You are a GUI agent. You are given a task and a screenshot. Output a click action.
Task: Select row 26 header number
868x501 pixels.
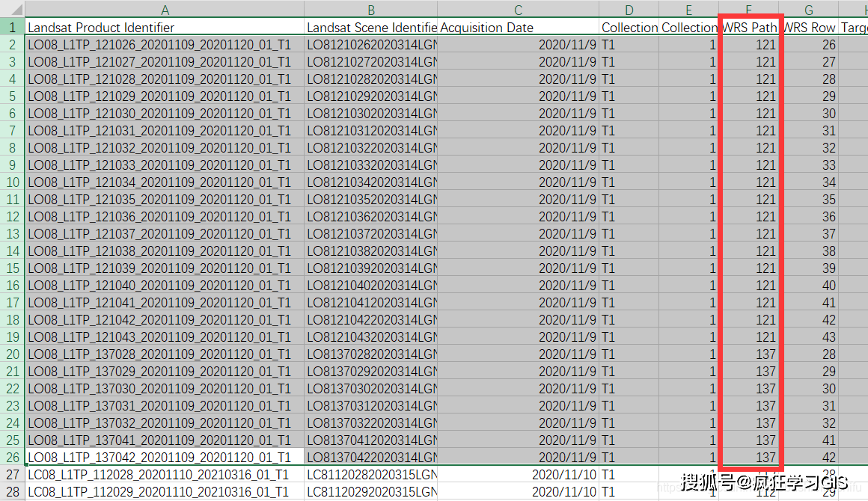pos(12,458)
